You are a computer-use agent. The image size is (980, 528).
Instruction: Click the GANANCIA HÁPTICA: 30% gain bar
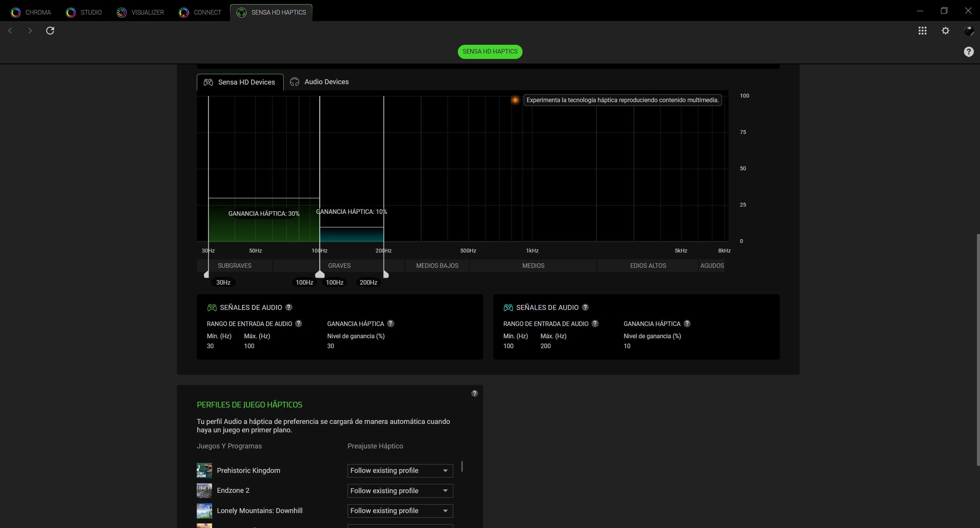click(264, 220)
